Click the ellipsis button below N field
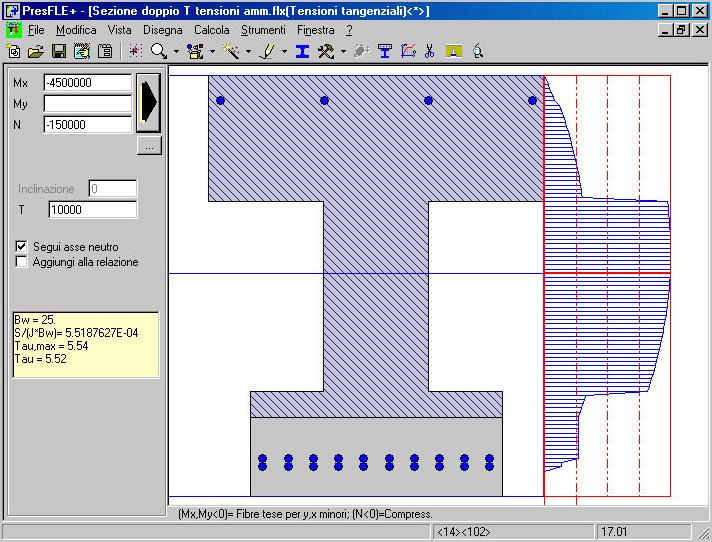 (x=149, y=147)
